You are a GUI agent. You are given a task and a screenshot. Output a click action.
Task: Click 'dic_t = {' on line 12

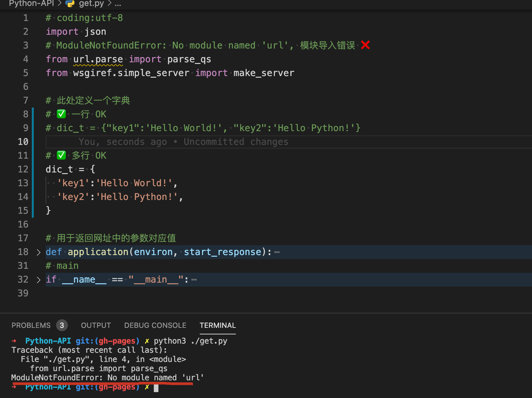(x=71, y=169)
